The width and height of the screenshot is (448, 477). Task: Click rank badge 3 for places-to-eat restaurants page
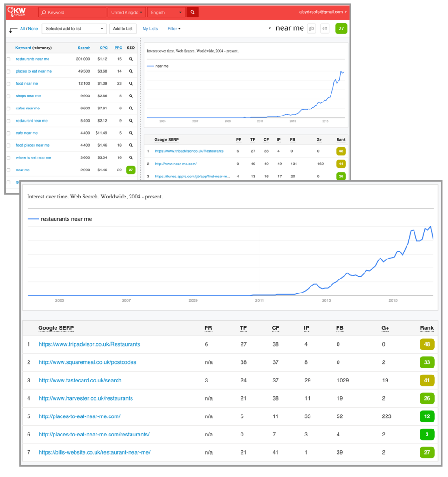coord(427,435)
